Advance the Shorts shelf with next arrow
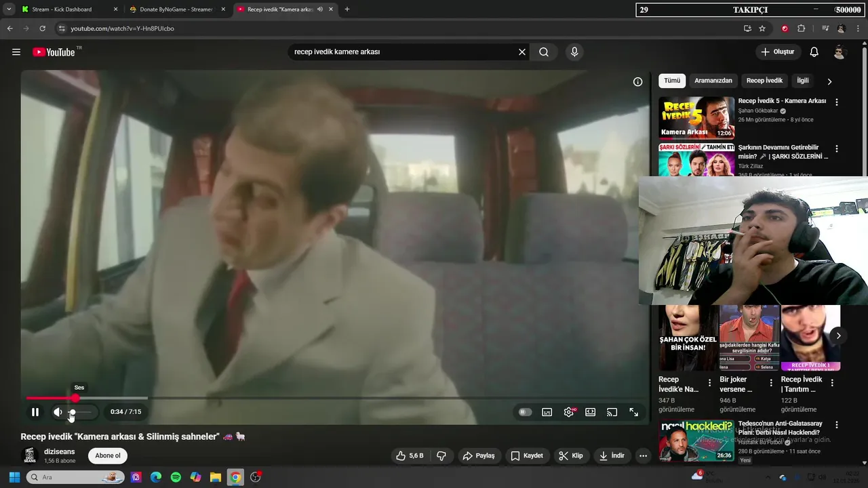868x488 pixels. 839,335
